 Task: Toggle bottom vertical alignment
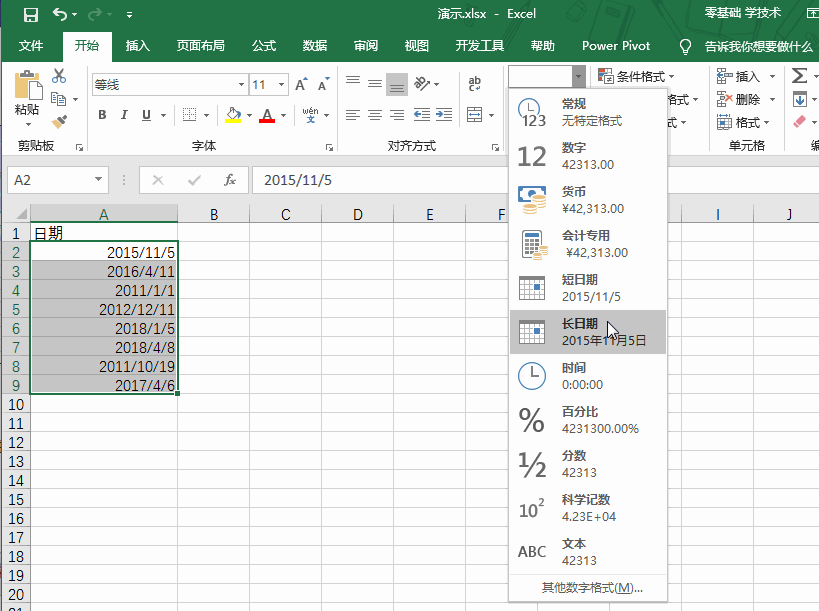coord(397,84)
